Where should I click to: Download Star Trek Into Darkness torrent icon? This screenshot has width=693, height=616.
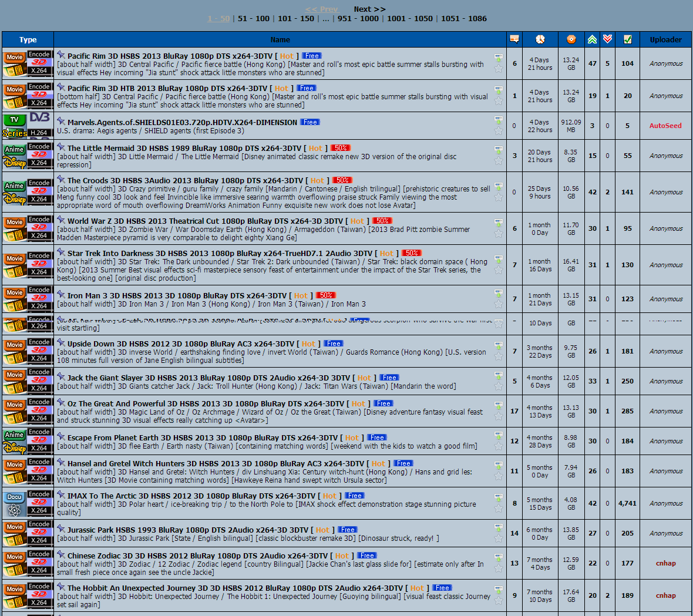pyautogui.click(x=499, y=260)
